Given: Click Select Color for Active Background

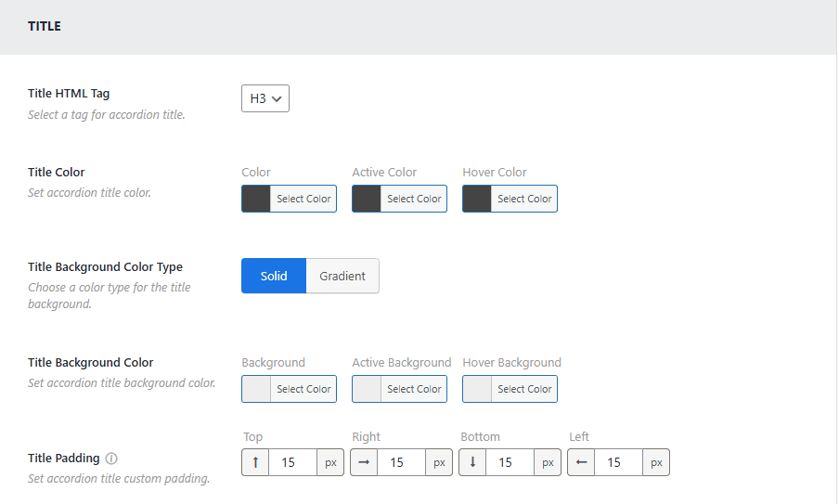Looking at the screenshot, I should pyautogui.click(x=414, y=389).
